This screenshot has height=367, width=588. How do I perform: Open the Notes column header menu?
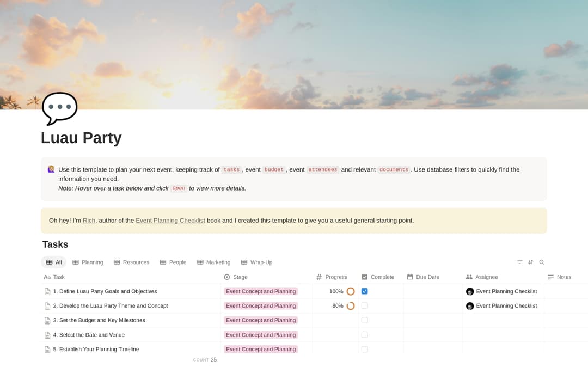point(559,277)
